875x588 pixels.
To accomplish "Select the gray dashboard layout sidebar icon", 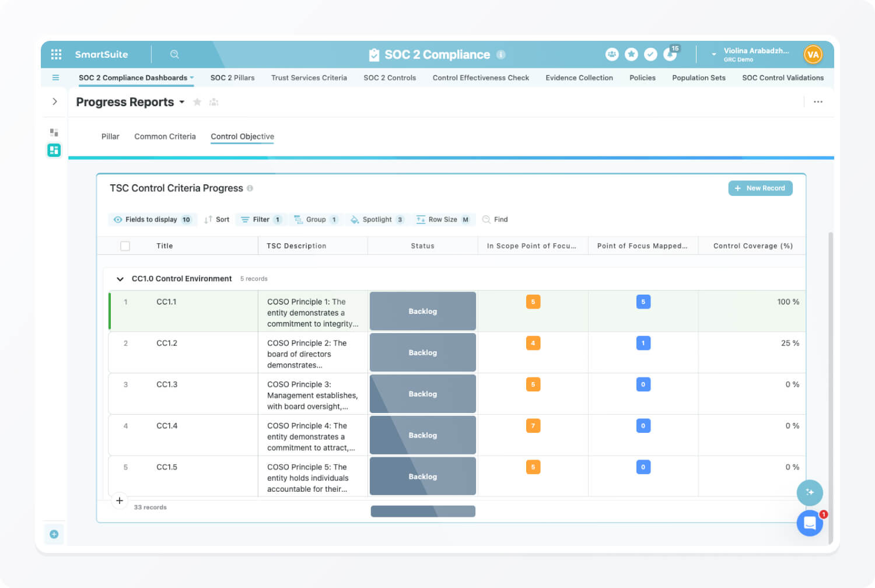I will click(x=54, y=132).
